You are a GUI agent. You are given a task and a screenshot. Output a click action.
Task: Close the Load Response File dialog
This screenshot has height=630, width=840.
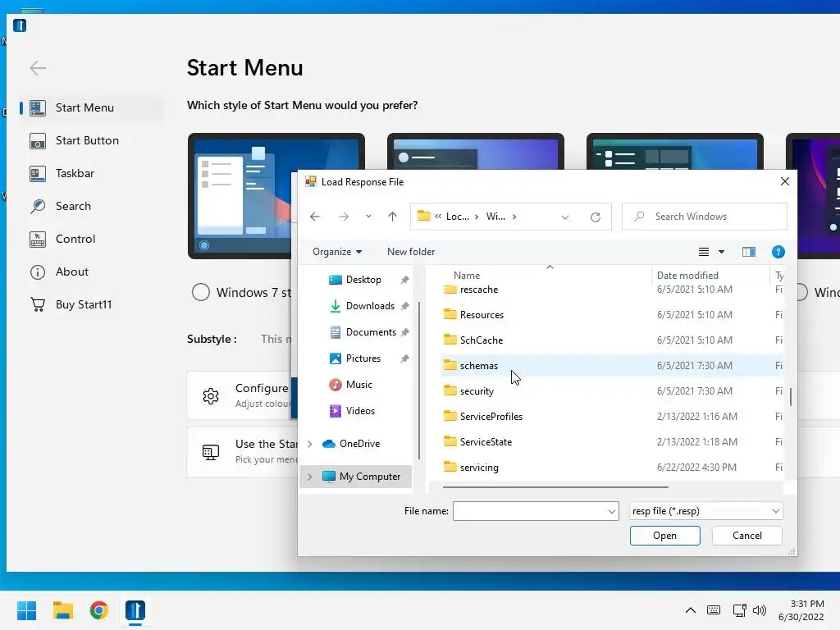click(785, 181)
